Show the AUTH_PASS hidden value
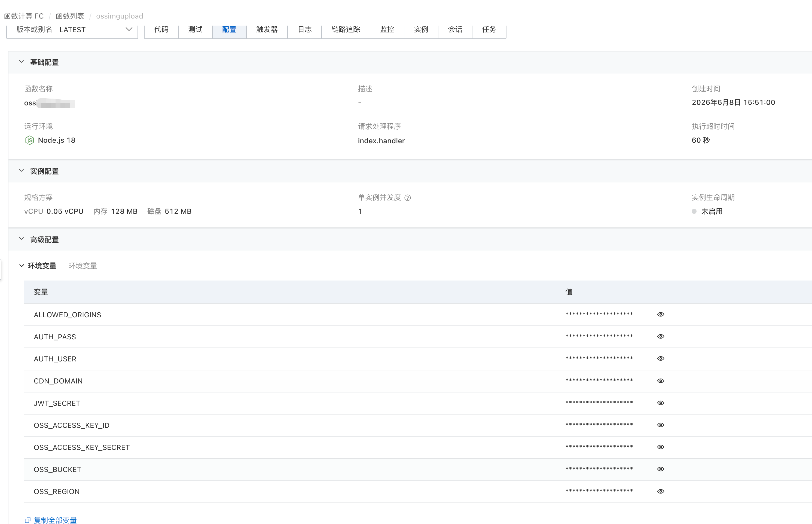 pos(660,337)
